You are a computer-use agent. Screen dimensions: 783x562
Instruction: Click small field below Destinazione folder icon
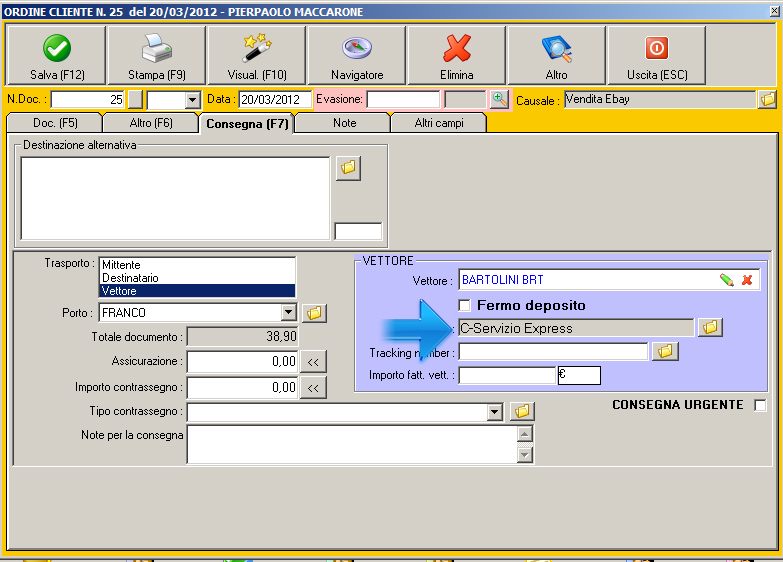358,231
